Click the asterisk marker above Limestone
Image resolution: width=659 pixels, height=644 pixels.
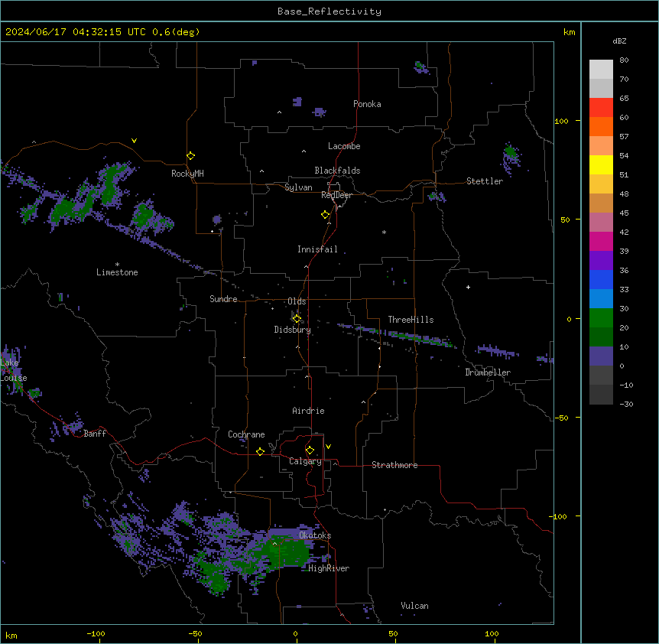coord(117,265)
